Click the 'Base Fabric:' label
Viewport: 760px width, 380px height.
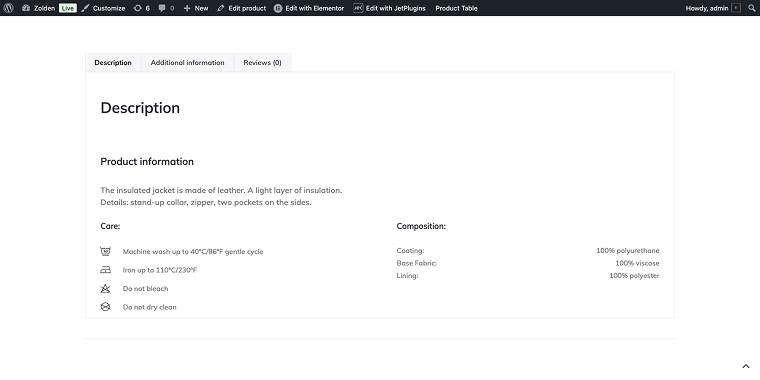click(x=416, y=263)
